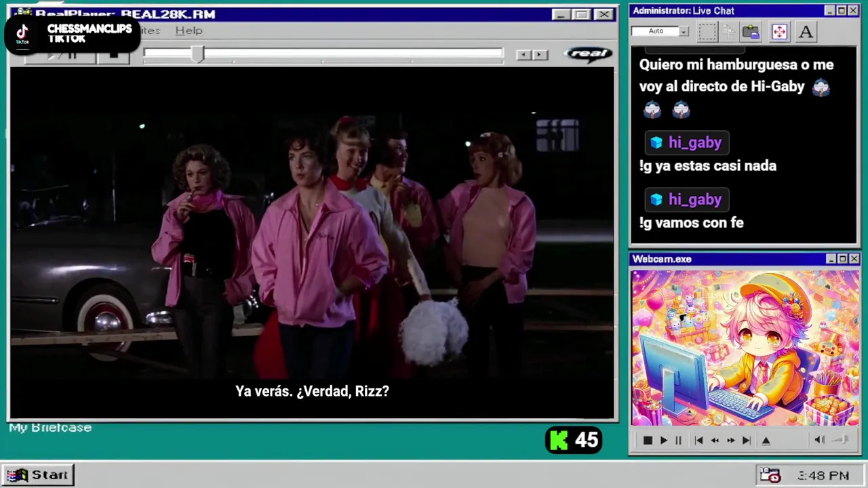Maximize the Webcam.exe window

click(842, 259)
